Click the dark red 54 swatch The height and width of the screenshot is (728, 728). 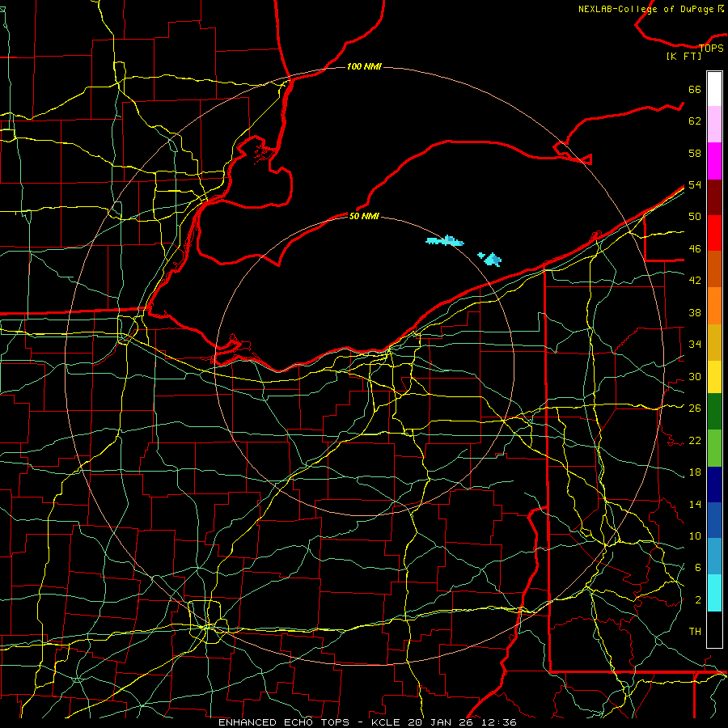point(714,197)
